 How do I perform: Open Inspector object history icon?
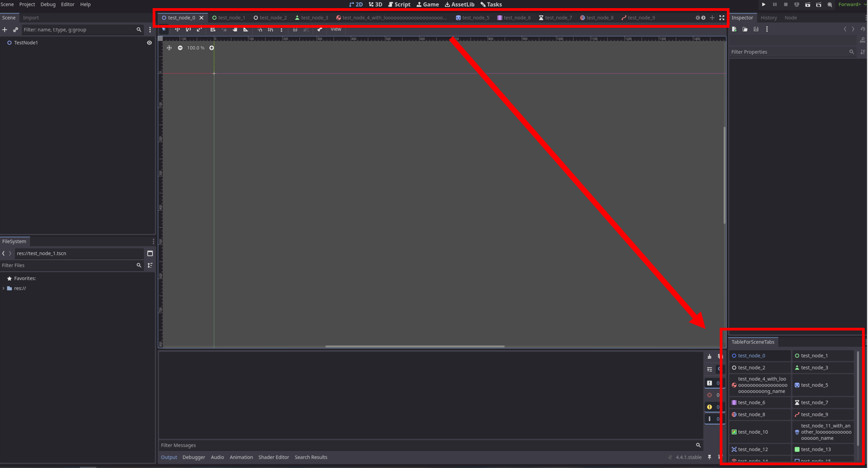(x=863, y=29)
